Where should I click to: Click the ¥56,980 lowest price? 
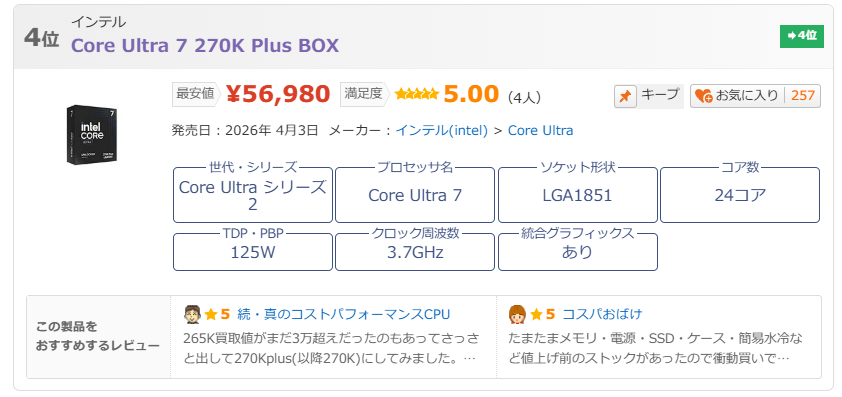click(278, 94)
